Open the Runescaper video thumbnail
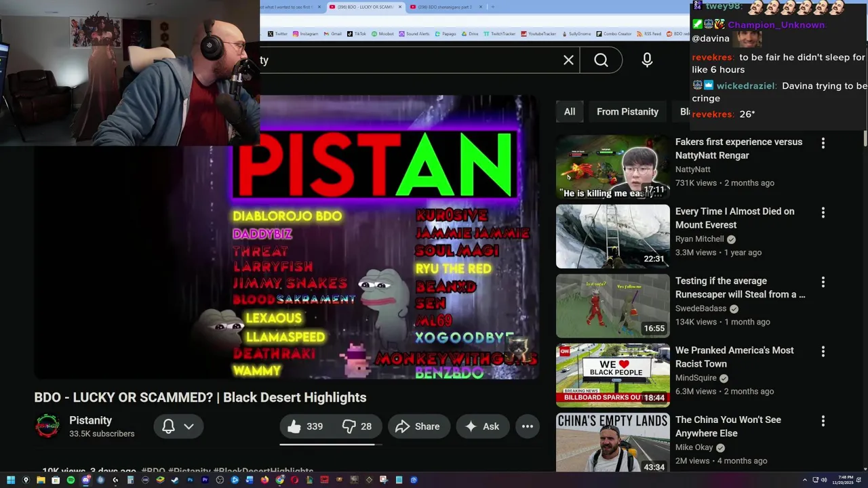The height and width of the screenshot is (488, 868). tap(613, 306)
